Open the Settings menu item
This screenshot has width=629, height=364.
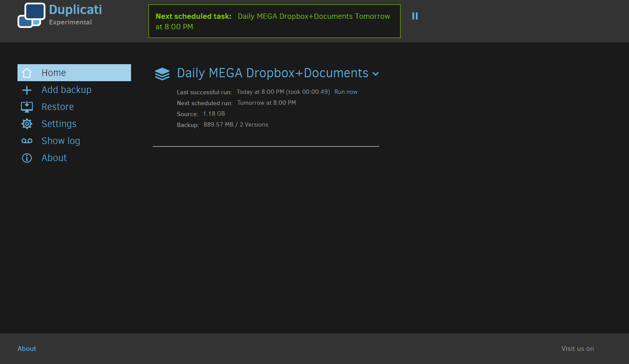point(74,124)
